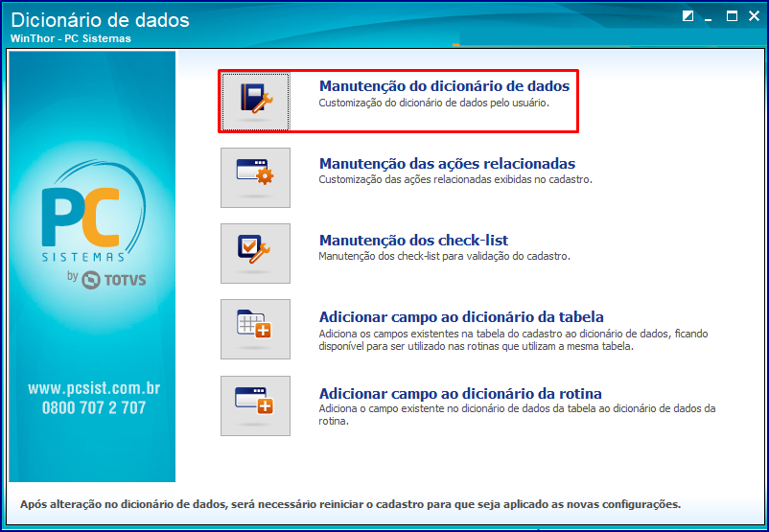Select heading Manutenção das ações relacionadas
The width and height of the screenshot is (769, 532).
447,163
